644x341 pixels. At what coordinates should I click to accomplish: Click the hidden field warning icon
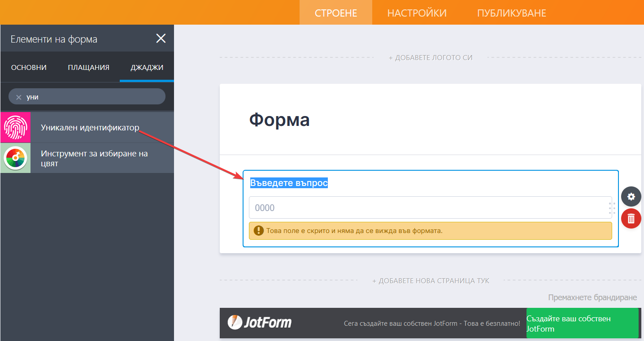tap(258, 231)
